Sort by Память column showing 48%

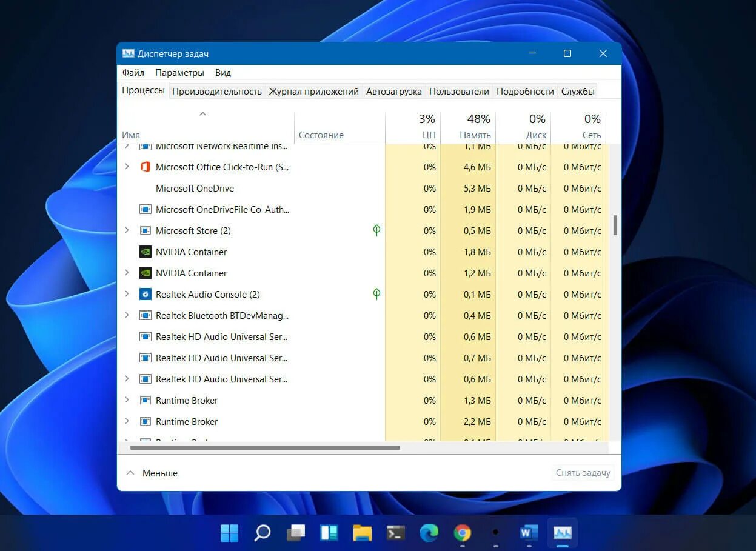tap(468, 127)
